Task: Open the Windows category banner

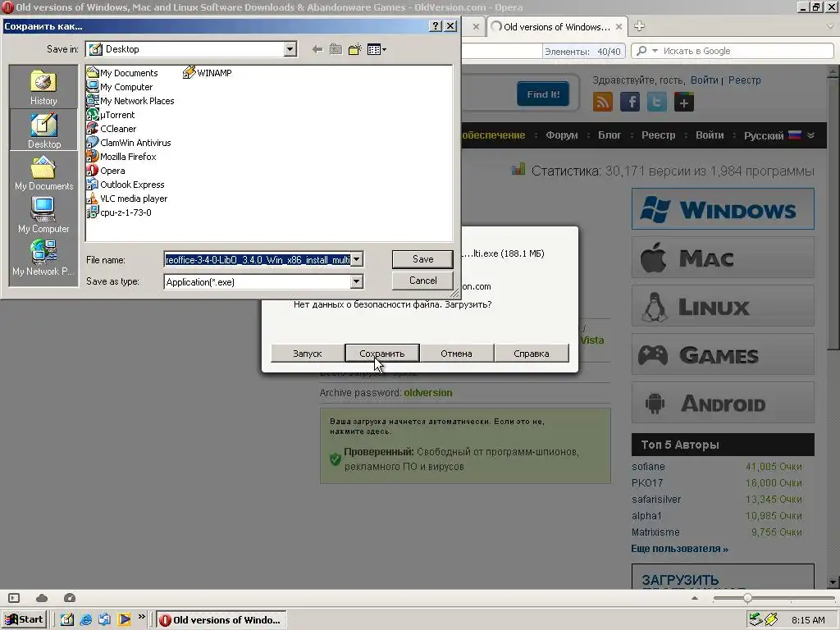Action: pos(723,209)
